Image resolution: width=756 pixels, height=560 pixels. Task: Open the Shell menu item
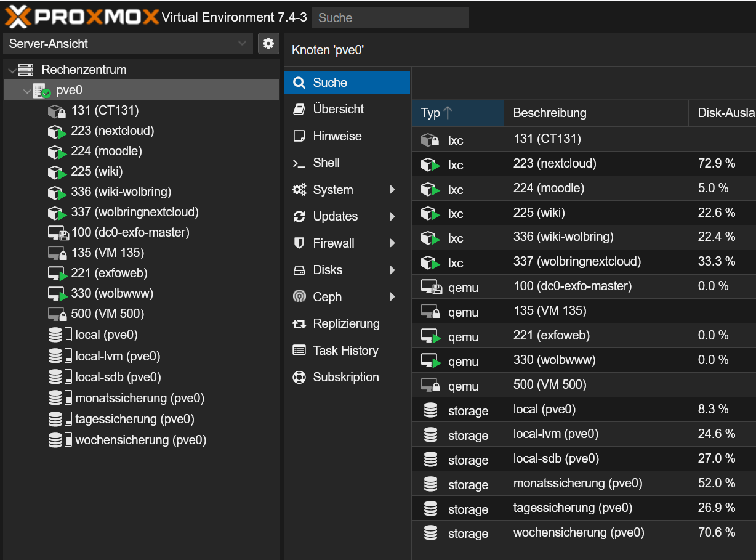[347, 163]
